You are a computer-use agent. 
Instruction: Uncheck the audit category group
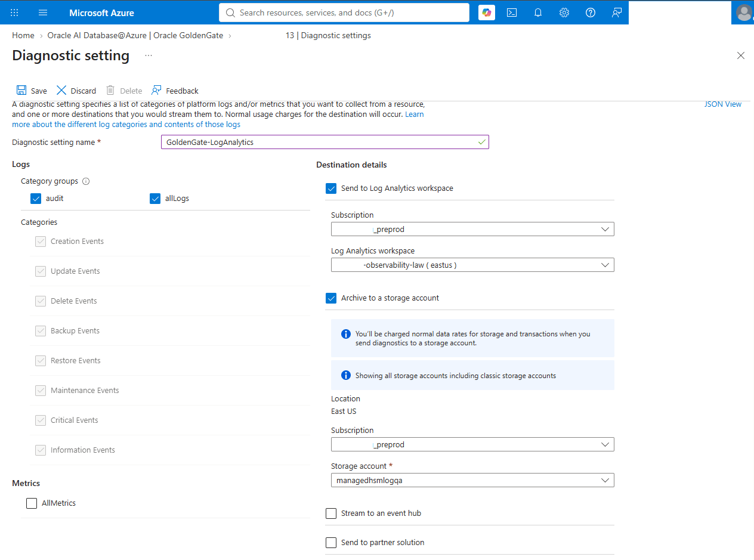point(36,199)
